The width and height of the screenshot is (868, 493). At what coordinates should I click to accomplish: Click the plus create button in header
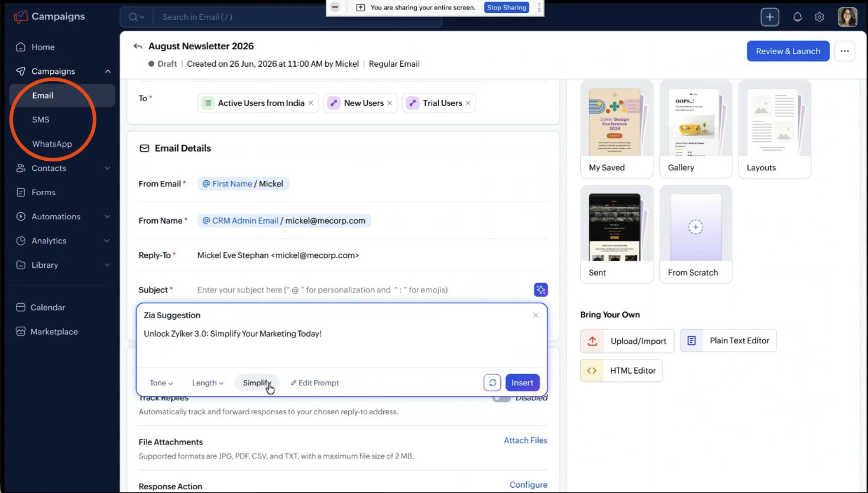[770, 17]
